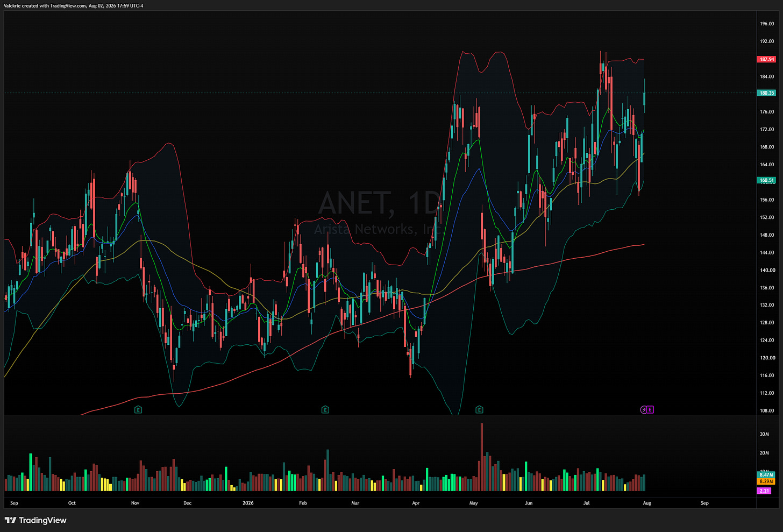Open the green earnings E marker near May

(x=479, y=410)
